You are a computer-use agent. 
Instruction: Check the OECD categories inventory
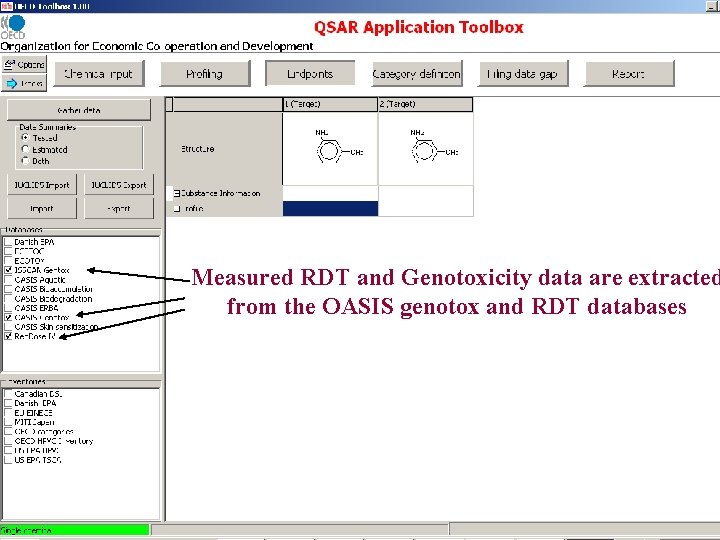point(8,432)
